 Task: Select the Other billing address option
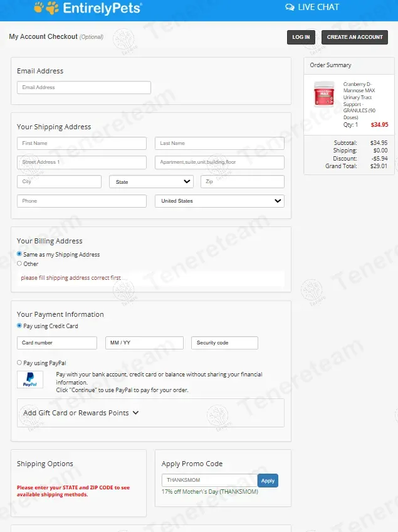click(19, 263)
